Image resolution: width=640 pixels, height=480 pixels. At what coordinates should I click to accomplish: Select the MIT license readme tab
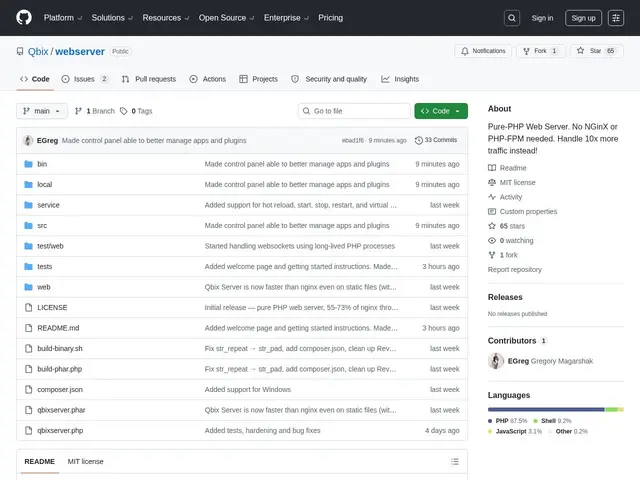click(x=85, y=462)
